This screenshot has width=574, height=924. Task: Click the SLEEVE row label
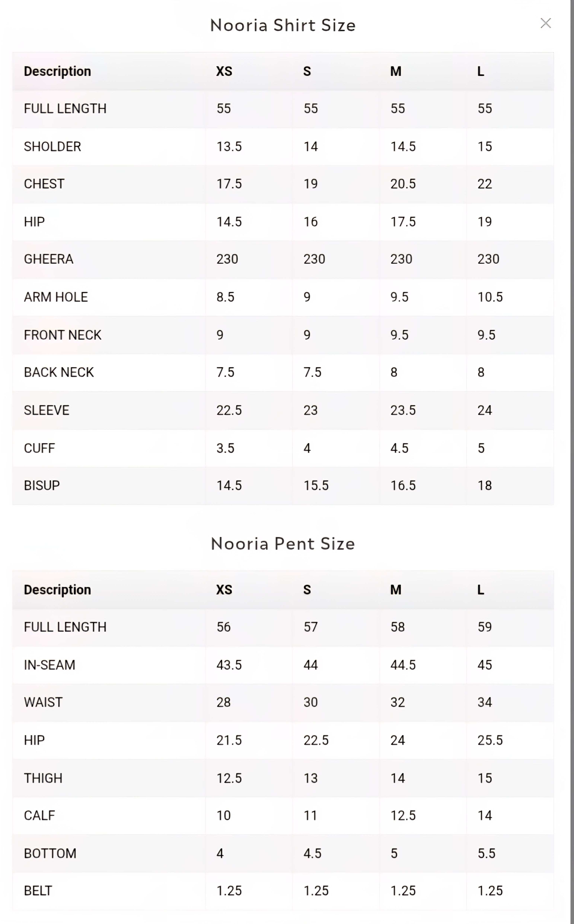(47, 410)
